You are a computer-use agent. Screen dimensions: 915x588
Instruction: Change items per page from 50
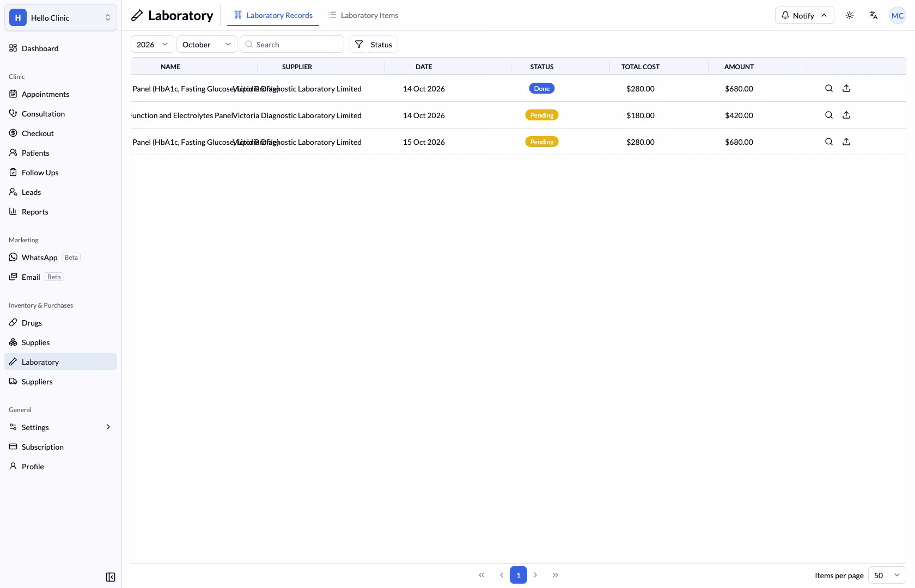tap(887, 575)
